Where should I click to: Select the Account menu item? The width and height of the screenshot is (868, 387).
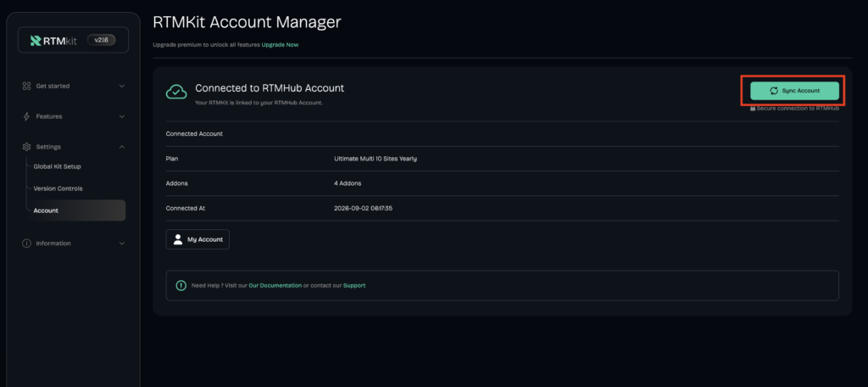75,210
